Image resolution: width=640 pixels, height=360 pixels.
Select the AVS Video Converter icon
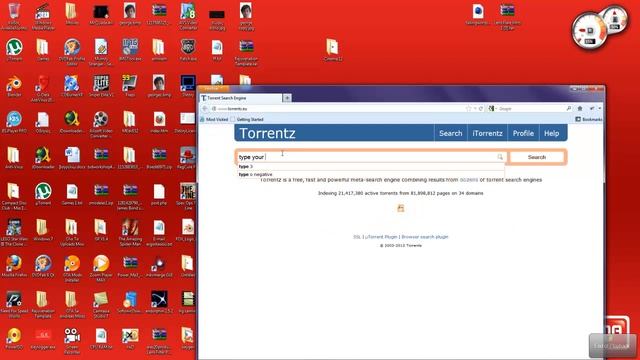[x=188, y=16]
